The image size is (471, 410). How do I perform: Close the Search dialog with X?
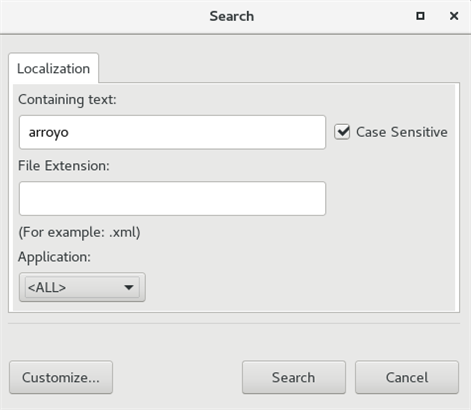click(454, 16)
